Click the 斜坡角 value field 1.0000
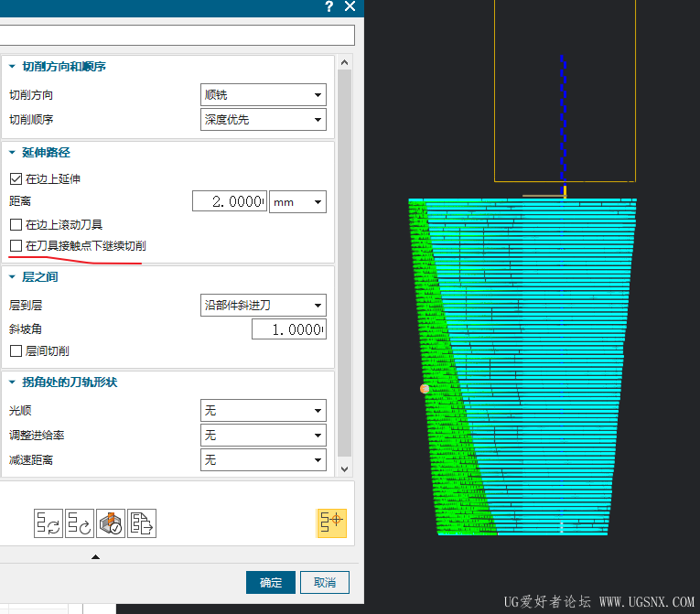The height and width of the screenshot is (614, 700). point(289,329)
